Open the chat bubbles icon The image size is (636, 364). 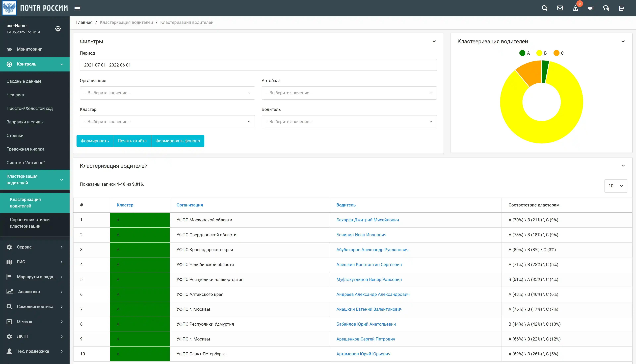click(x=606, y=8)
